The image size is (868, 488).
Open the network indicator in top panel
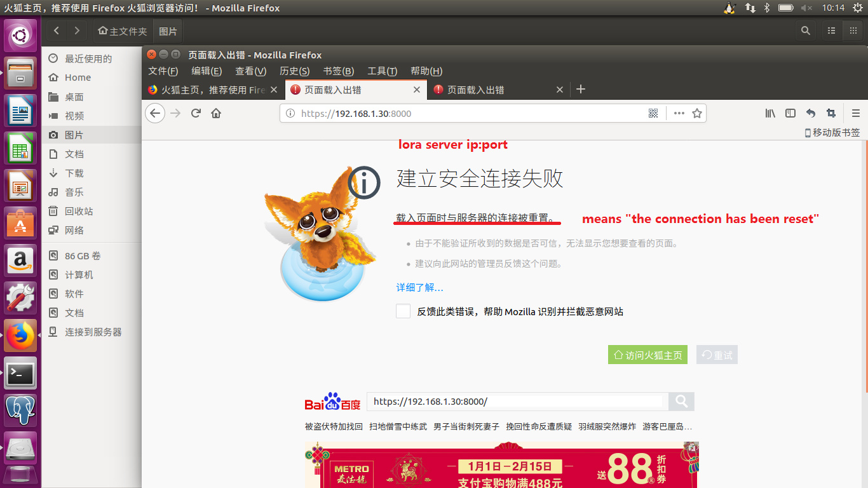click(x=750, y=8)
